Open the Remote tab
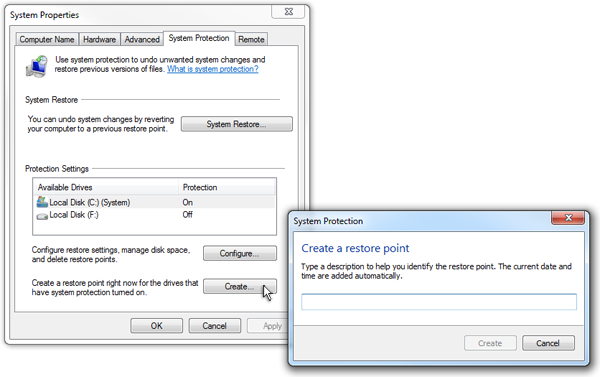Screen dimensions: 600x377 click(x=251, y=39)
